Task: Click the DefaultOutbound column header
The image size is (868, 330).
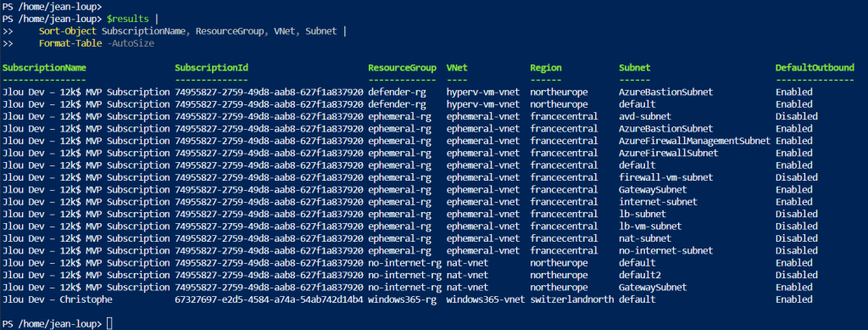Action: pyautogui.click(x=815, y=68)
